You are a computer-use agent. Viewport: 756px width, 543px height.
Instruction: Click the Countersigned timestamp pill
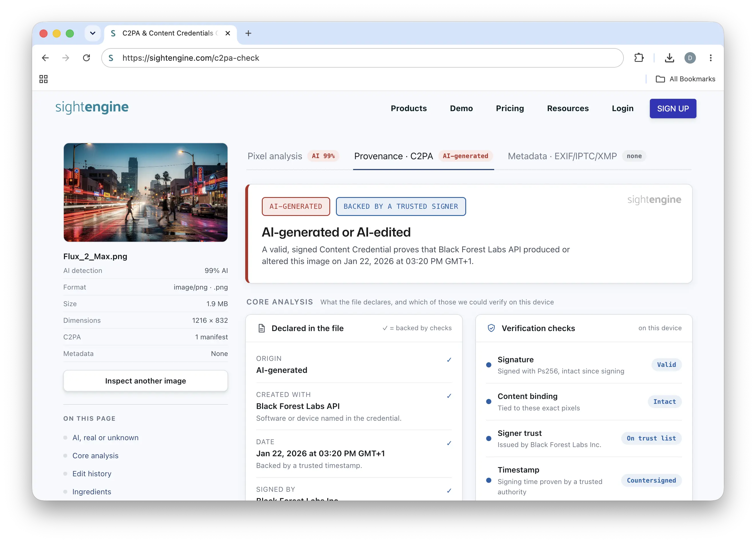651,480
